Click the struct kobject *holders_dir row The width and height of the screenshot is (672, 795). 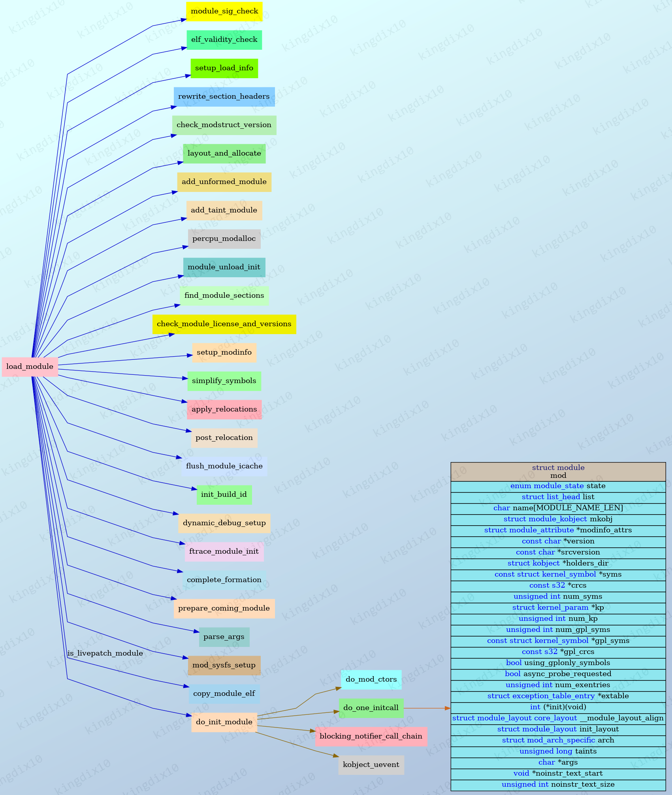pyautogui.click(x=558, y=564)
